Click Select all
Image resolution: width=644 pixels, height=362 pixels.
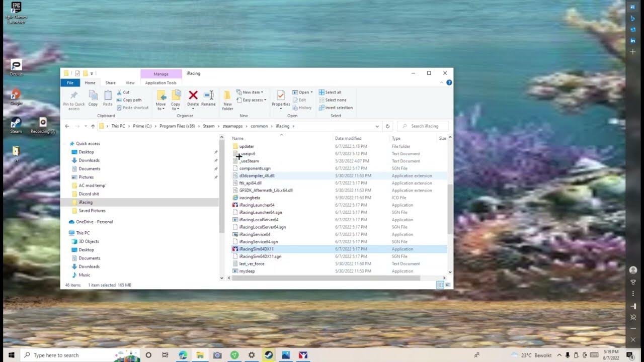[x=330, y=93]
